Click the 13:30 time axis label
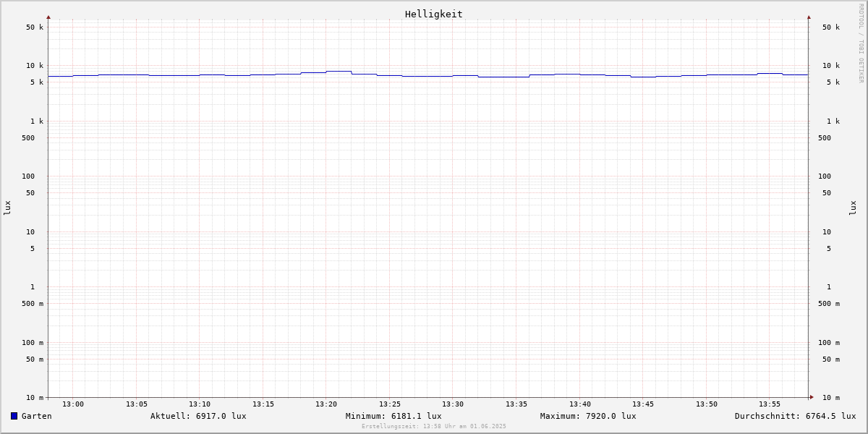868x434 pixels. 453,404
